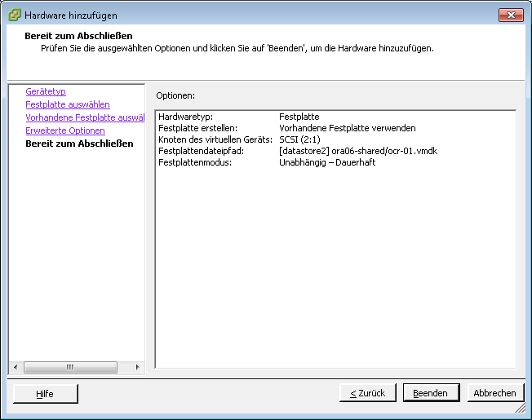Open the Festplatte auswählen step link

tap(68, 105)
